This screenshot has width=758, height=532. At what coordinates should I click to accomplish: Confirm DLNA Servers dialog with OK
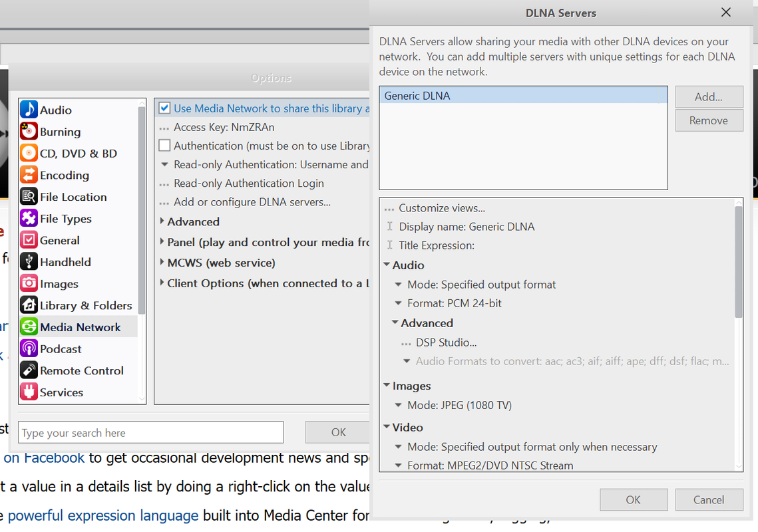(634, 499)
